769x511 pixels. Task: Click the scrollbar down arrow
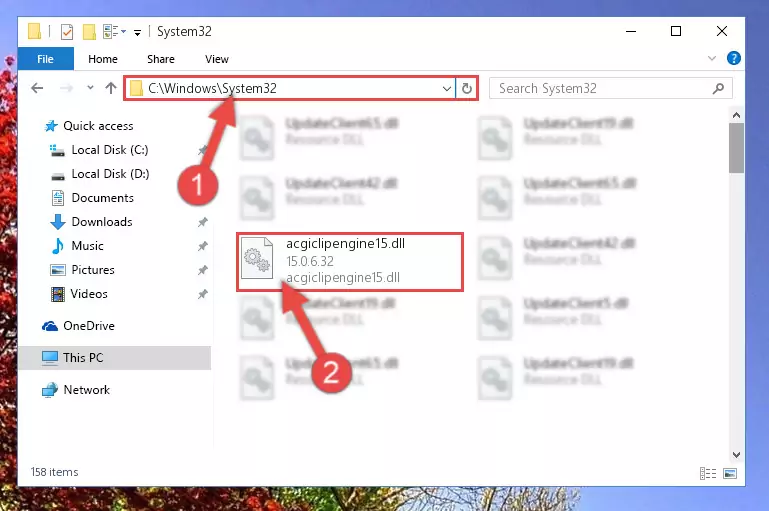coord(736,455)
